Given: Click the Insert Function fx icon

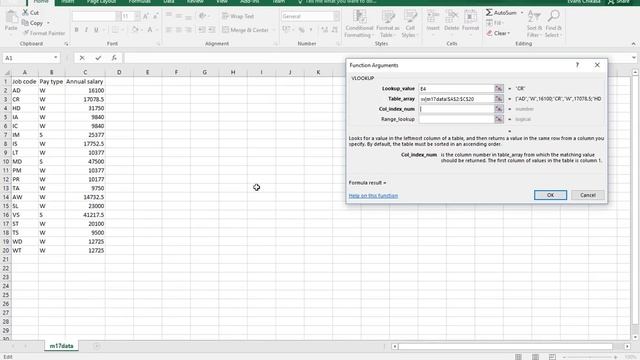Looking at the screenshot, I should (x=114, y=58).
